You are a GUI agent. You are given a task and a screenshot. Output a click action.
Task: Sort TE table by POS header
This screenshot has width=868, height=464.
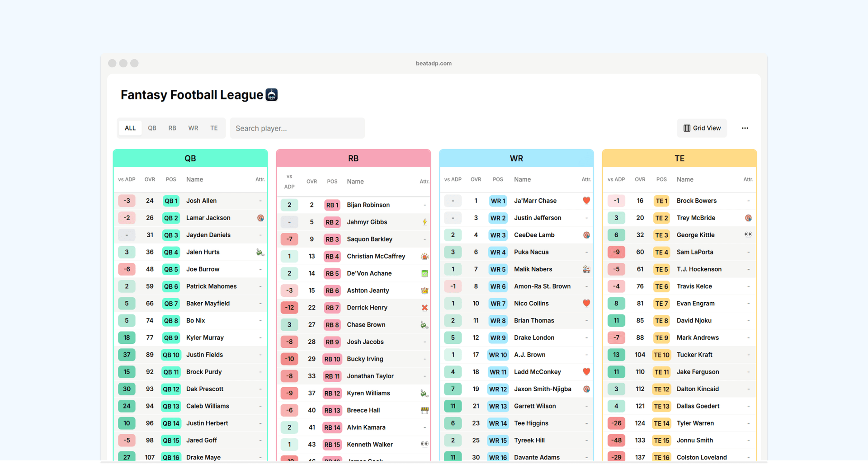661,179
